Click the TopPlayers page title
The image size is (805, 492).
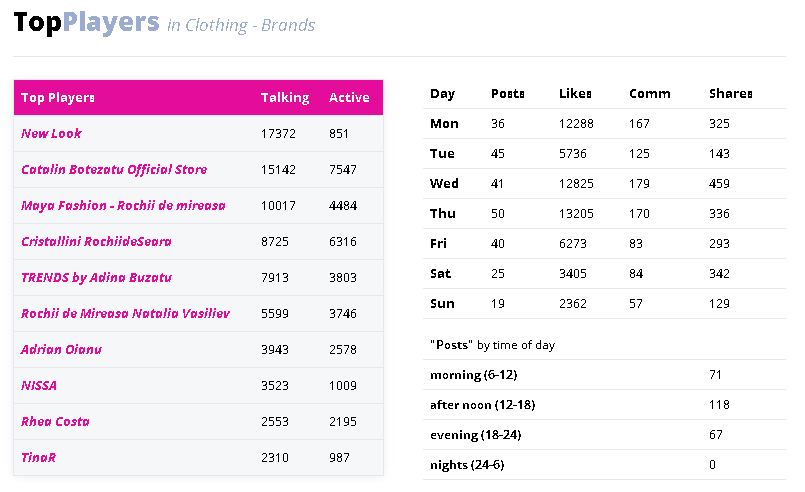point(86,23)
